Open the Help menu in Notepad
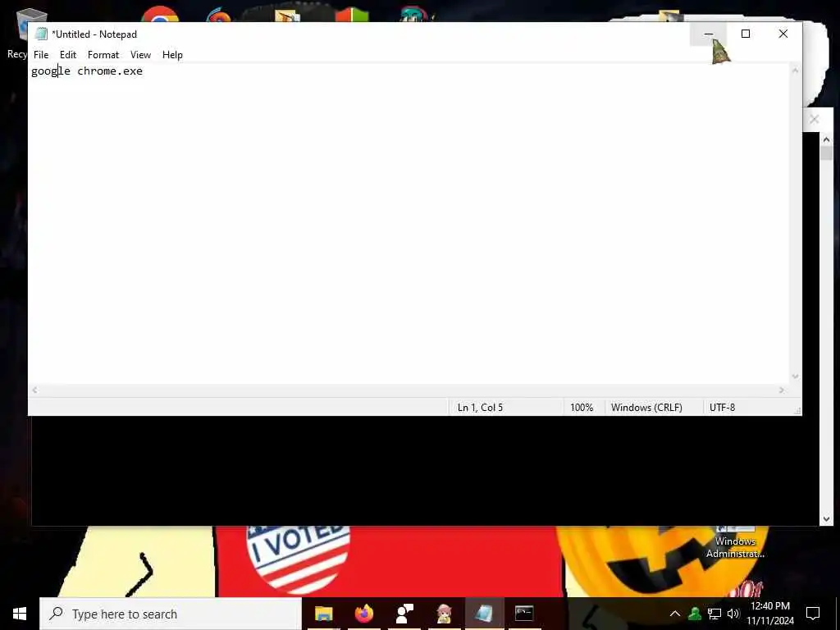840x630 pixels. pos(172,55)
